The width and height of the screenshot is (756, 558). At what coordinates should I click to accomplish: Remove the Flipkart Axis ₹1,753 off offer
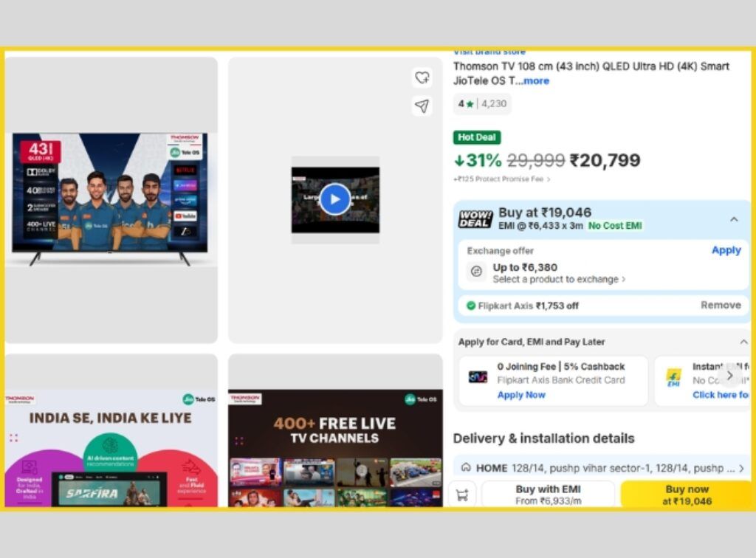(721, 305)
